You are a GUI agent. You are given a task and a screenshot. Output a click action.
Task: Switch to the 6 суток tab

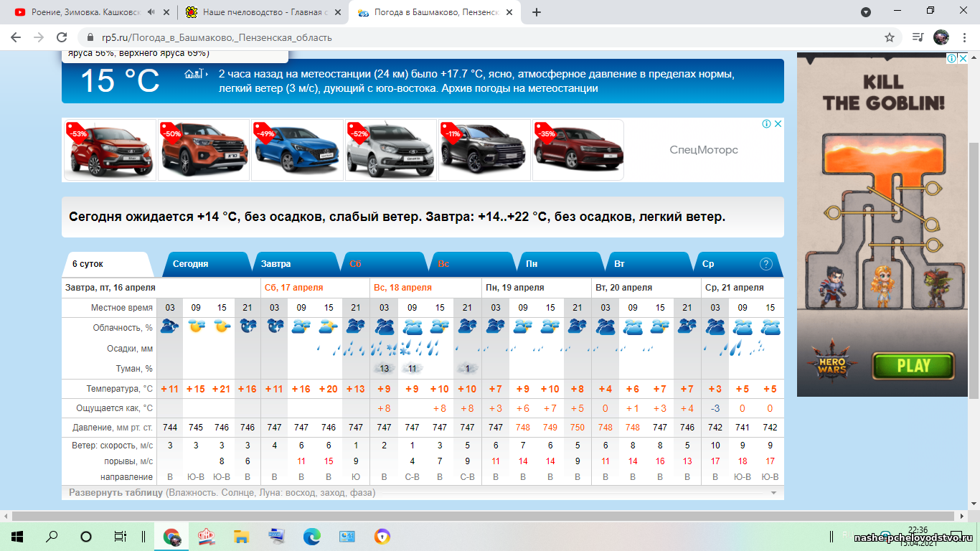(107, 264)
